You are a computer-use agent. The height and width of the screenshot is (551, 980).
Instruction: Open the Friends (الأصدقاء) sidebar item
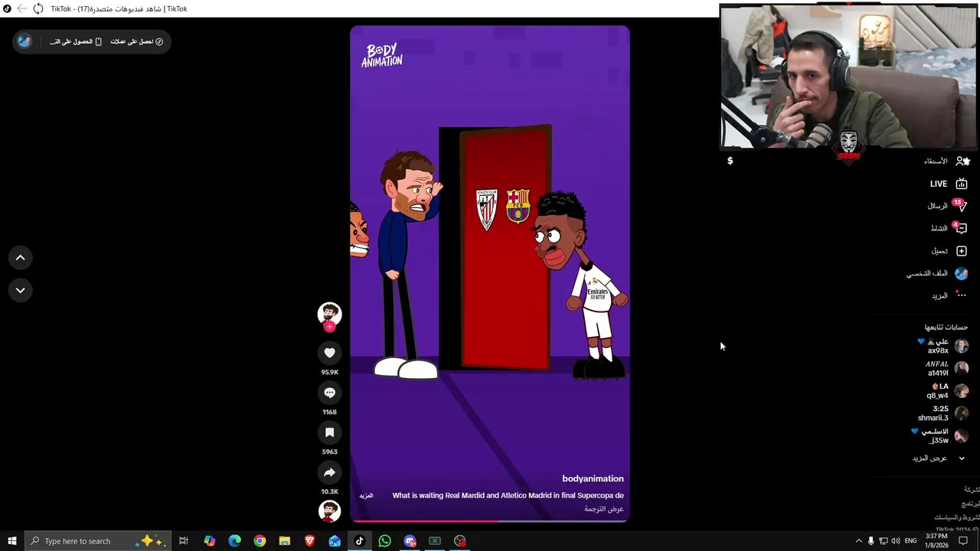(946, 161)
